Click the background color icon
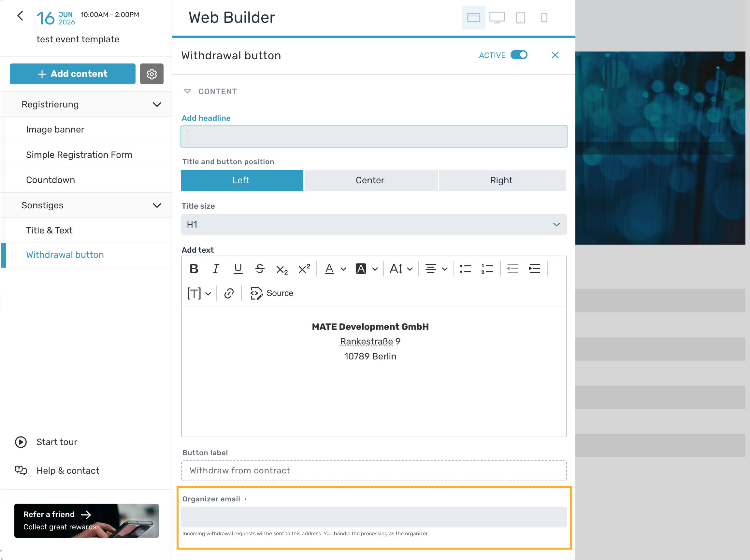 [361, 269]
